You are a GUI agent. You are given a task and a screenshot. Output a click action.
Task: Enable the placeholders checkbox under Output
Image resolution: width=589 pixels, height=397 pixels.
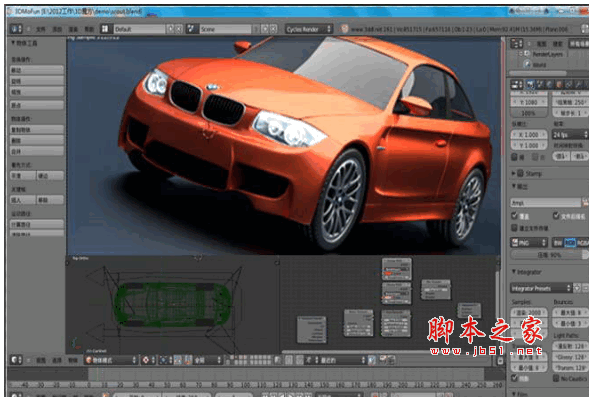coord(515,228)
